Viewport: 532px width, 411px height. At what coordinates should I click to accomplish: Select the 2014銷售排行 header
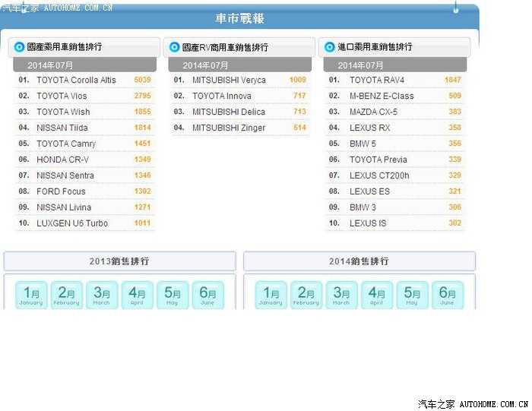click(x=359, y=261)
